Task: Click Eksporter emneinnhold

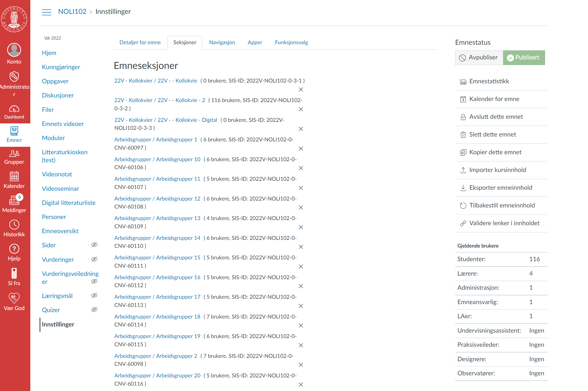Action: coord(501,188)
